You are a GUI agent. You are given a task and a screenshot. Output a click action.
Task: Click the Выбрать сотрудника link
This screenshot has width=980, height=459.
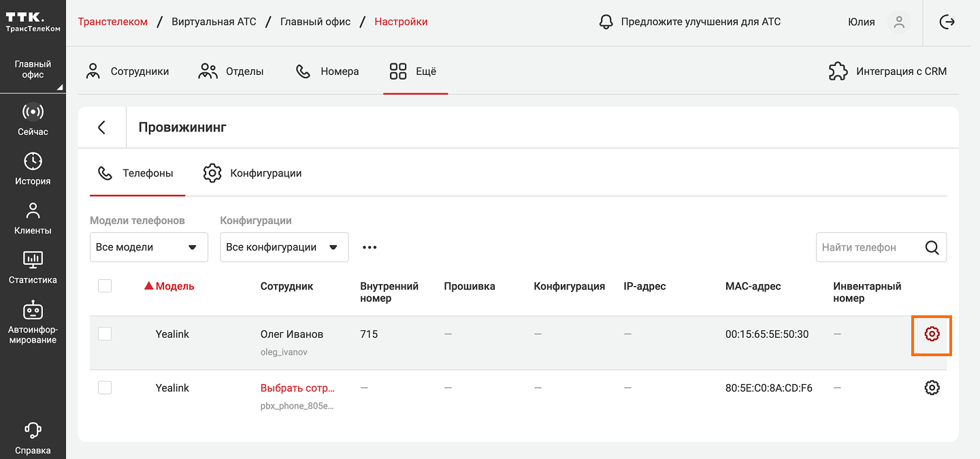point(297,388)
